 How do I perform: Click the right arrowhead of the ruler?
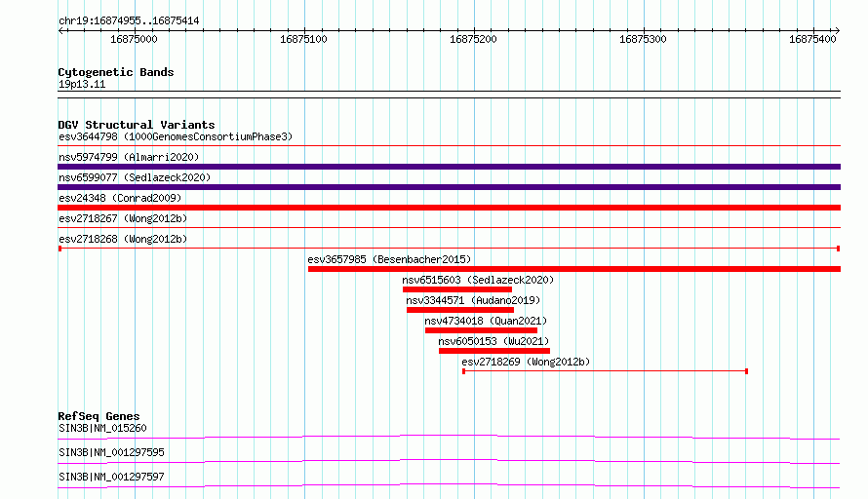(837, 30)
